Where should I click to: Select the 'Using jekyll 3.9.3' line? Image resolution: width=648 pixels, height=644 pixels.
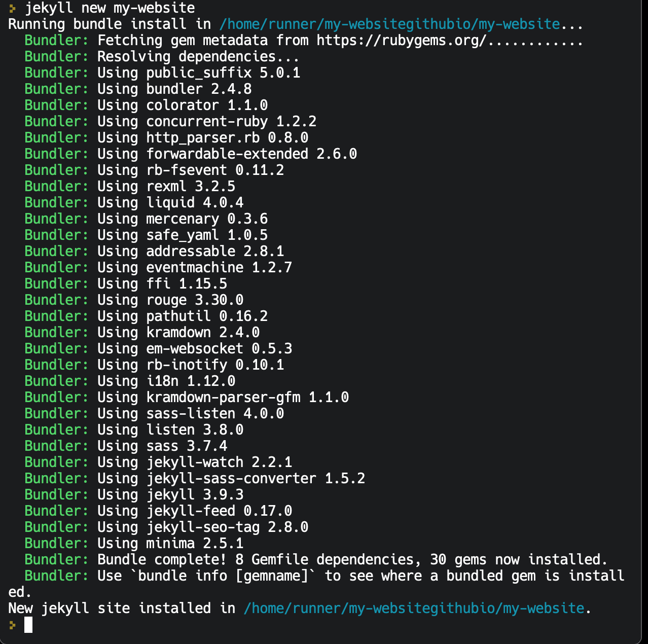(x=170, y=495)
